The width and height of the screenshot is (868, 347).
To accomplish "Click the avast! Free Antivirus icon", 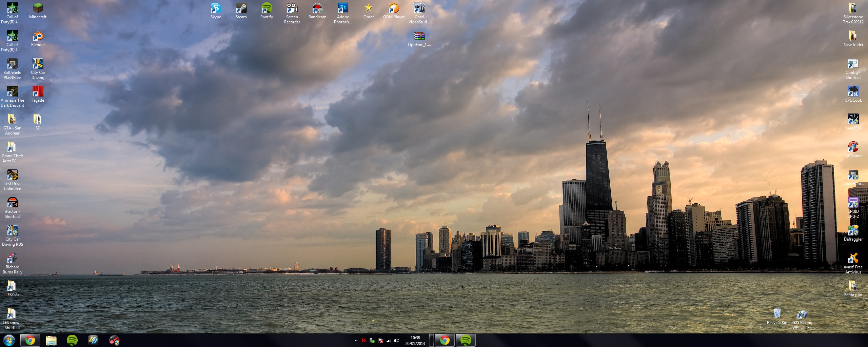I will pos(853,263).
